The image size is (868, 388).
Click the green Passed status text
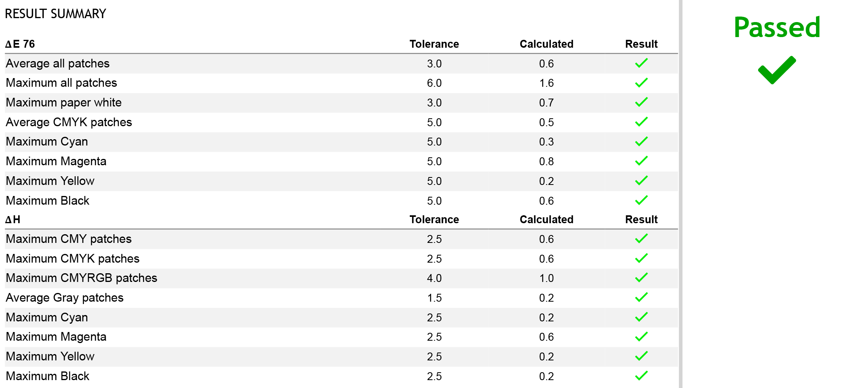777,27
